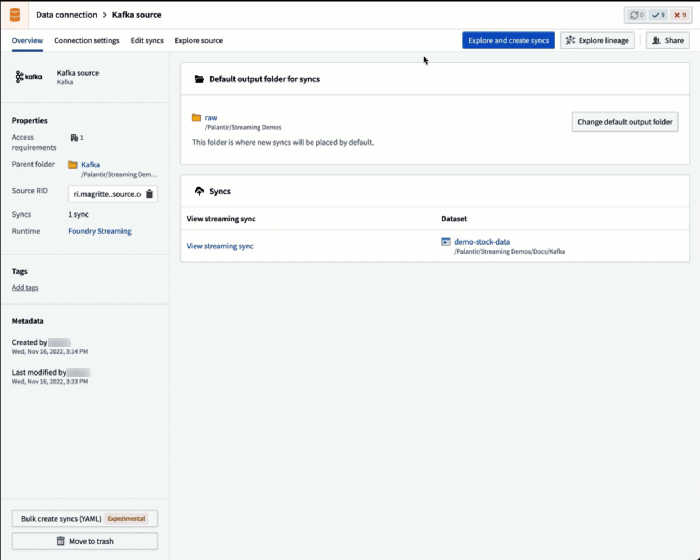
Task: Open the Kafka parent folder link
Action: coord(91,164)
